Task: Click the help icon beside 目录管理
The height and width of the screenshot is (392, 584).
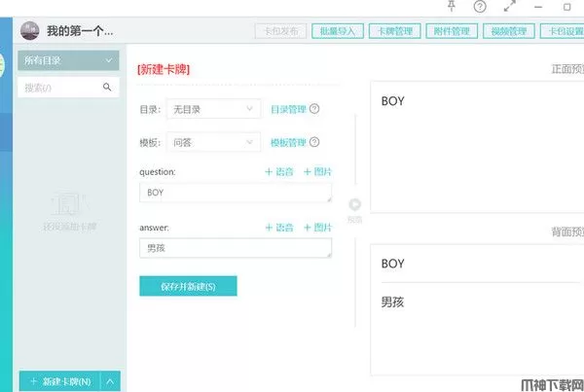Action: pyautogui.click(x=314, y=110)
